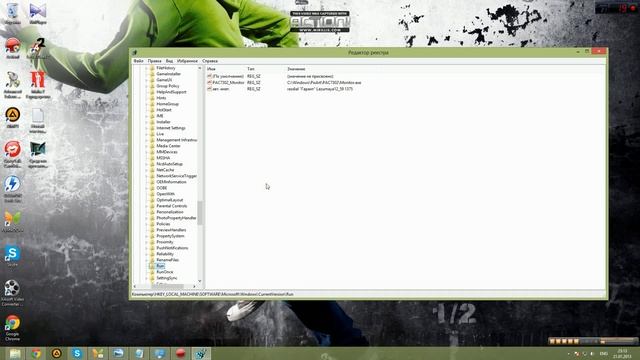Viewport: 640px width, 360px height.
Task: Click the Run key folder icon
Action: (x=152, y=266)
